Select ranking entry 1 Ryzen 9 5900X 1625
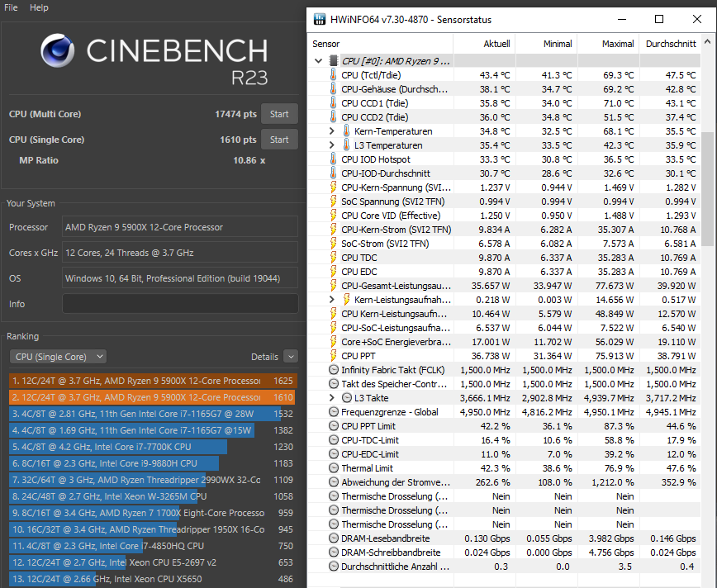The height and width of the screenshot is (588, 717). tap(153, 381)
